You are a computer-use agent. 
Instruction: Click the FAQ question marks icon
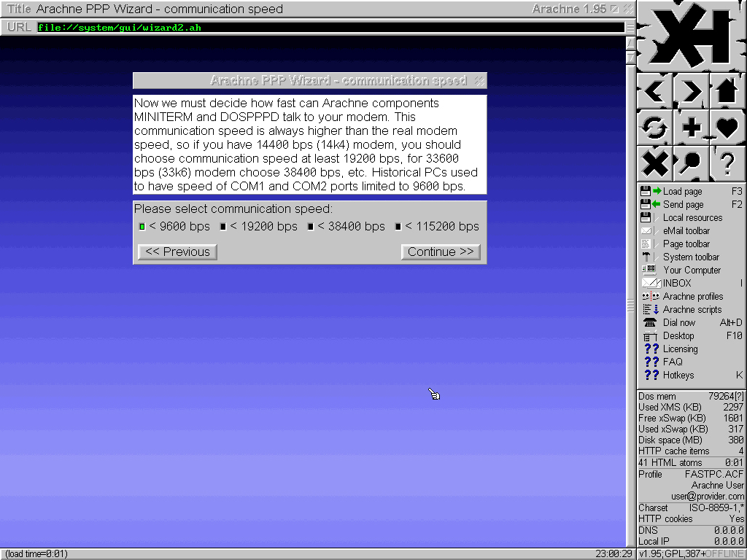651,362
